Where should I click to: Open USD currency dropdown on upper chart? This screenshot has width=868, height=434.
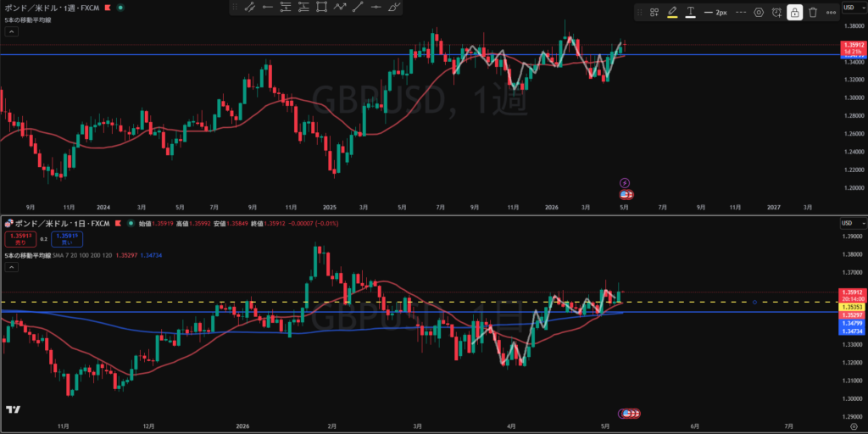[854, 7]
